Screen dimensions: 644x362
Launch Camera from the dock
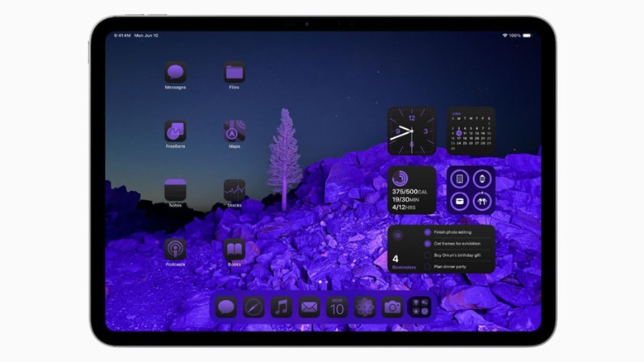click(392, 307)
